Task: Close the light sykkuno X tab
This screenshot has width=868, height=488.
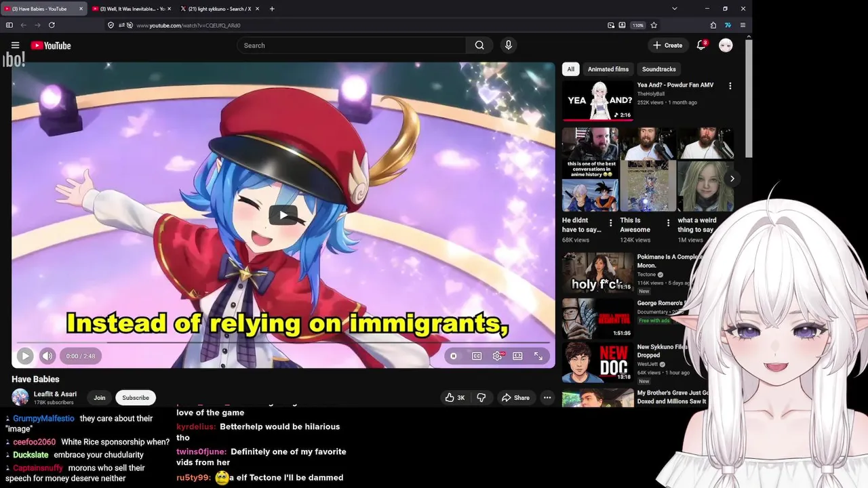Action: [257, 9]
